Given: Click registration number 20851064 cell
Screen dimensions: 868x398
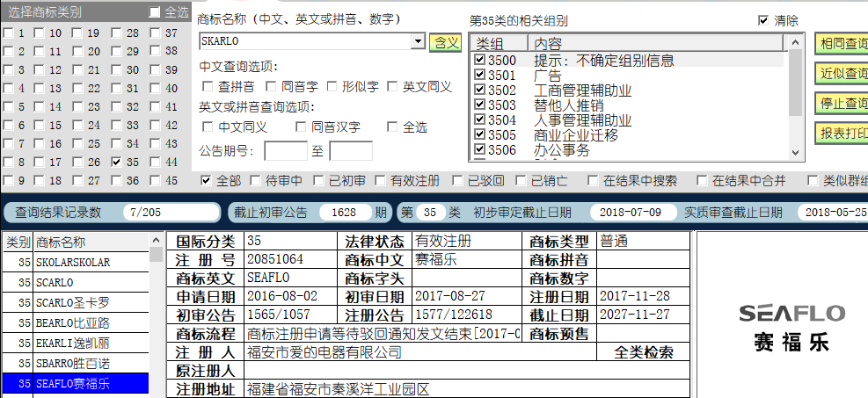Looking at the screenshot, I should click(x=290, y=259).
